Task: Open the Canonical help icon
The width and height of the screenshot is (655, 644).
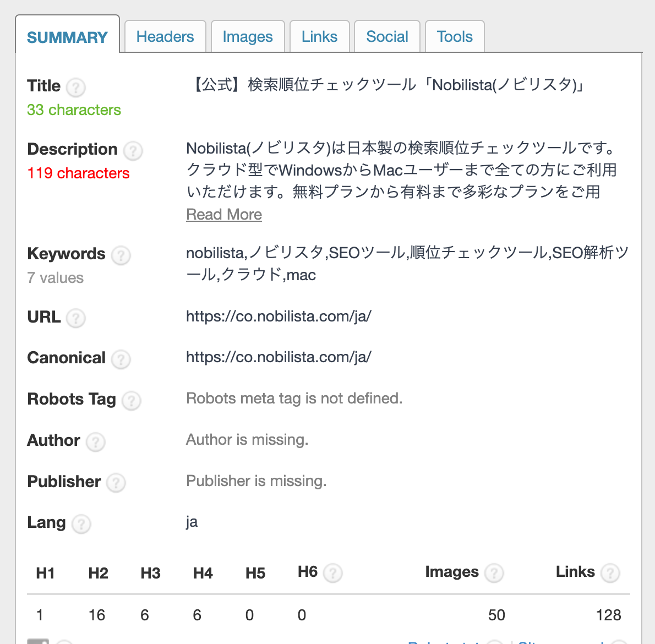Action: click(121, 359)
